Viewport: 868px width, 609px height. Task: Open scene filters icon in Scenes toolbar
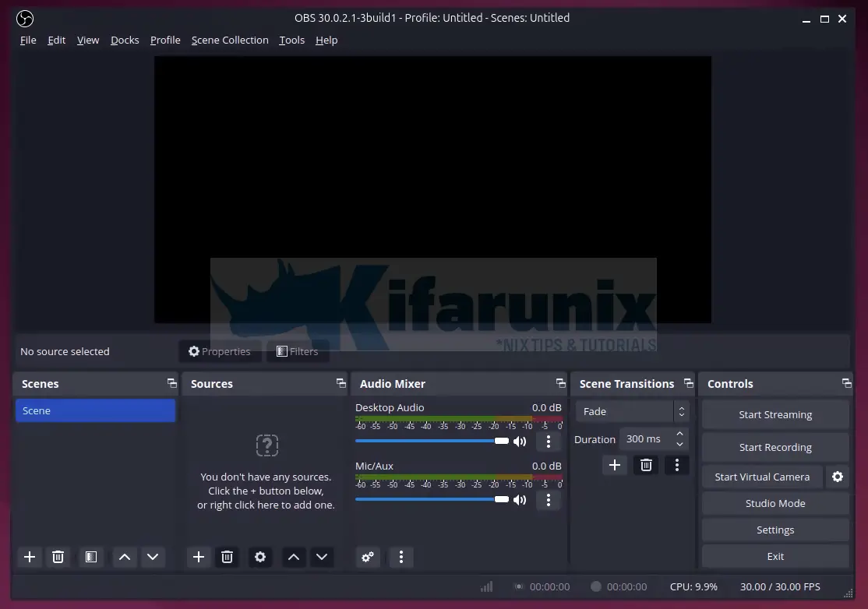[x=90, y=557]
